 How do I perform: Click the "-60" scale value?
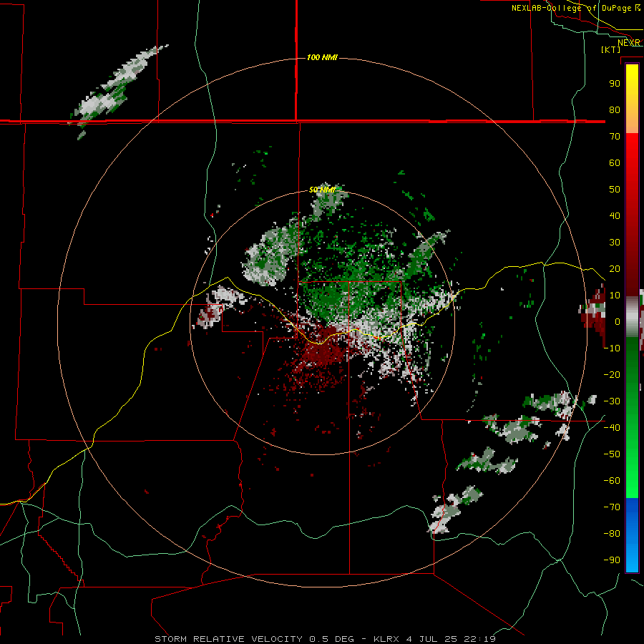click(x=612, y=481)
